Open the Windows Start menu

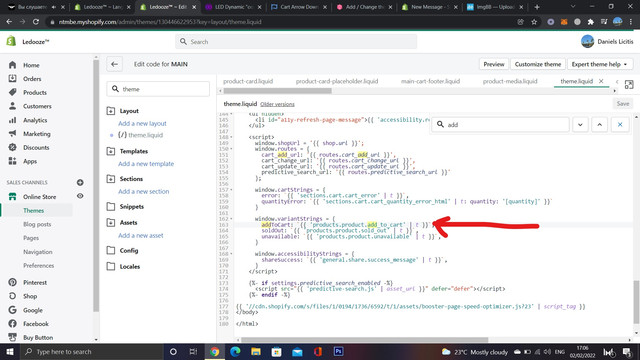click(10, 351)
